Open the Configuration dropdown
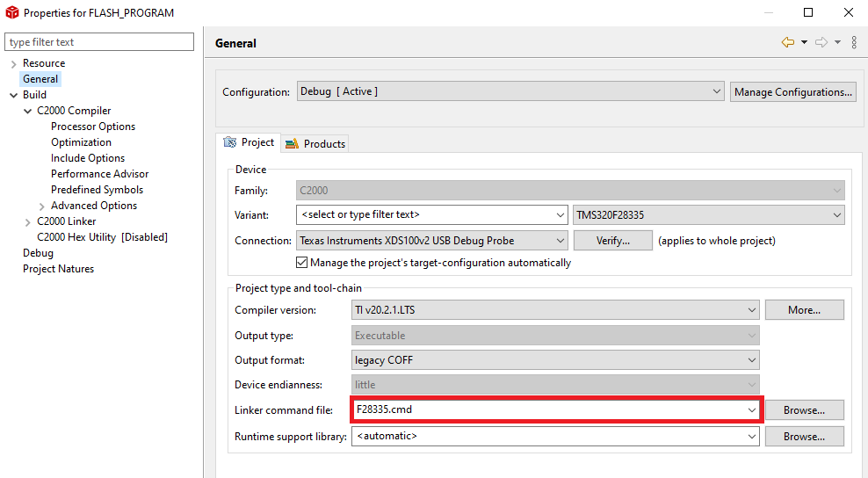The image size is (868, 478). pos(510,91)
